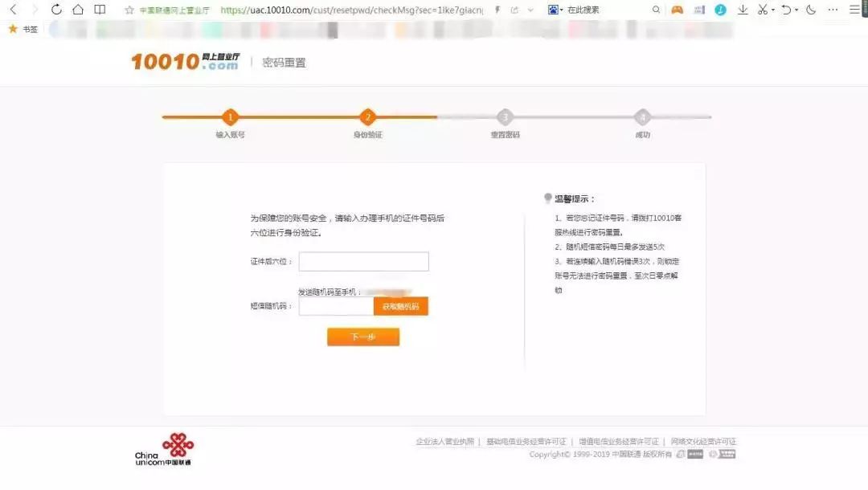Click the 密码重置 page title text
The width and height of the screenshot is (868, 490).
(x=284, y=63)
